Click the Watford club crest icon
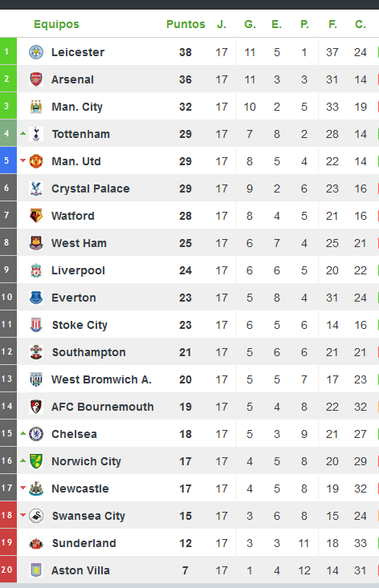This screenshot has width=379, height=588. 36,216
